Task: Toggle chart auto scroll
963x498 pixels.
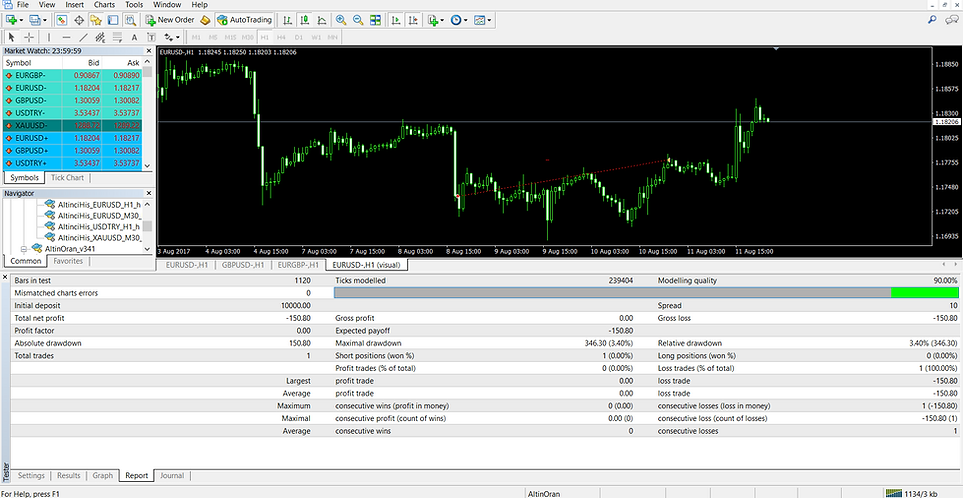Action: [396, 20]
